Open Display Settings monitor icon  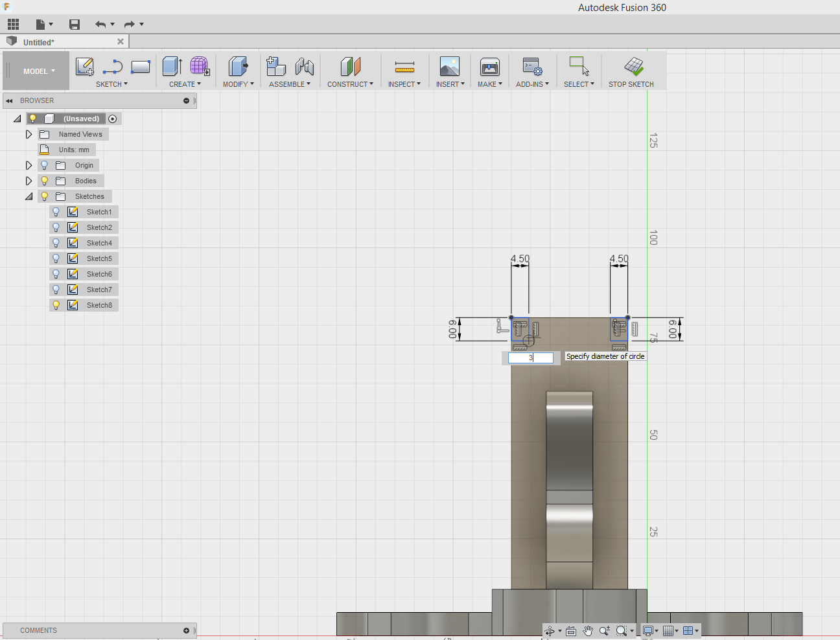(x=647, y=631)
